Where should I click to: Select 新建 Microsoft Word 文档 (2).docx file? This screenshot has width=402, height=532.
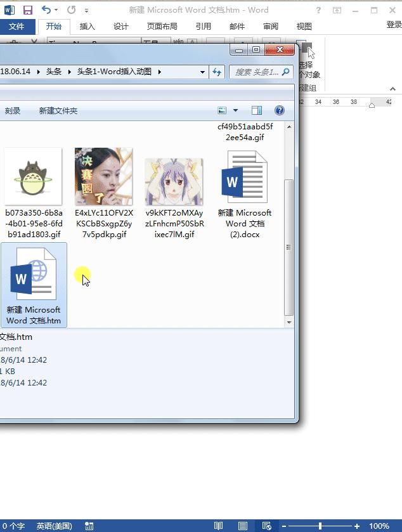245,195
